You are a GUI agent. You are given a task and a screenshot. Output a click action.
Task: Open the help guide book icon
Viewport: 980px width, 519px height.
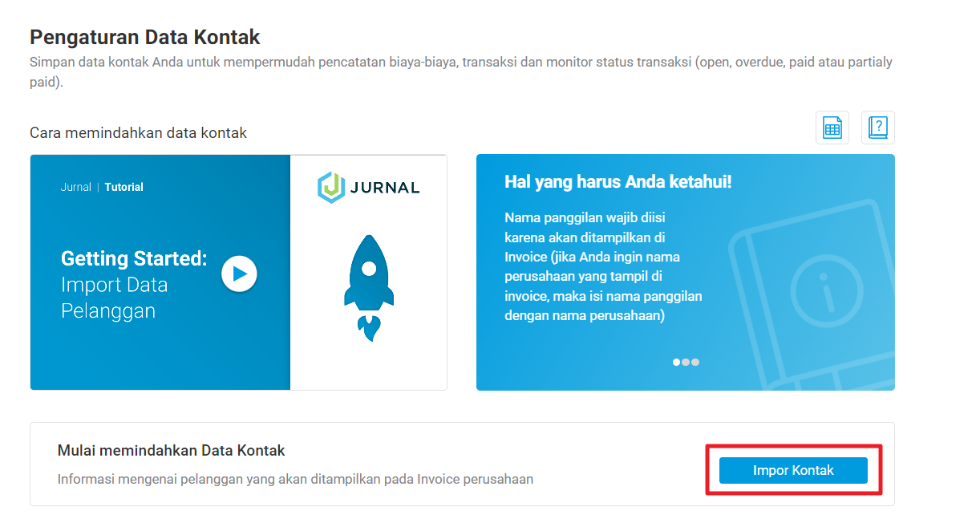click(x=878, y=128)
